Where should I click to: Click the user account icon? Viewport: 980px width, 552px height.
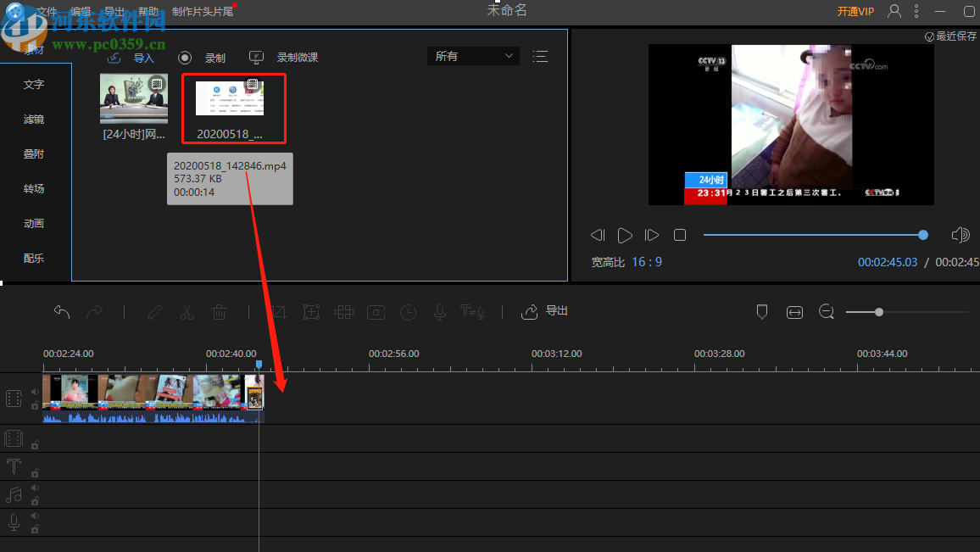click(x=894, y=11)
